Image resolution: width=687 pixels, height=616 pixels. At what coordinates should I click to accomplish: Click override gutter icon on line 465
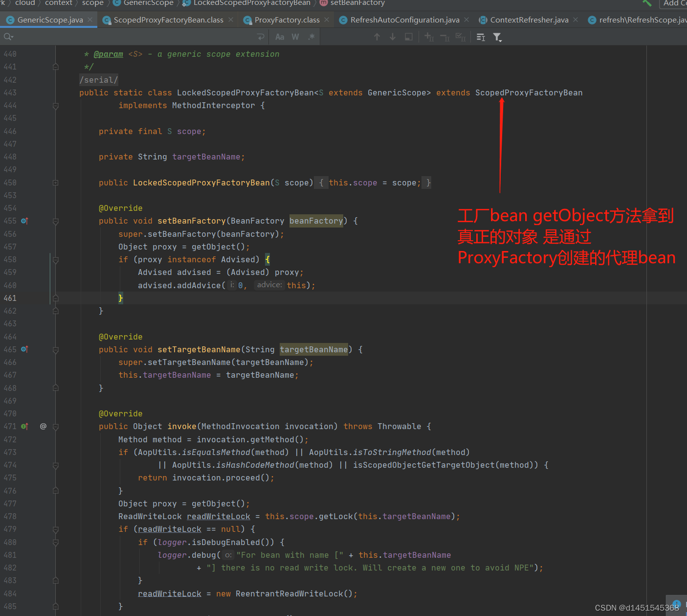pos(24,349)
